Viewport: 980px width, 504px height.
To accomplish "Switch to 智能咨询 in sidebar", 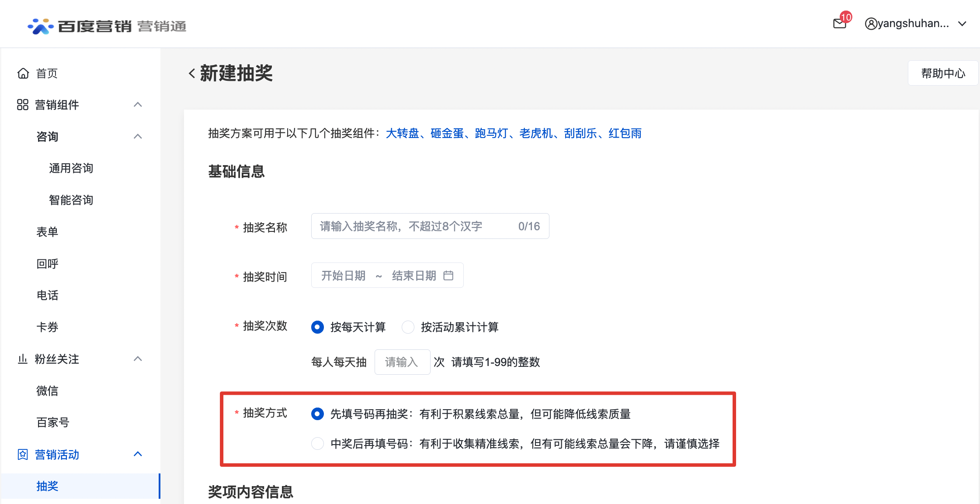I will (71, 200).
